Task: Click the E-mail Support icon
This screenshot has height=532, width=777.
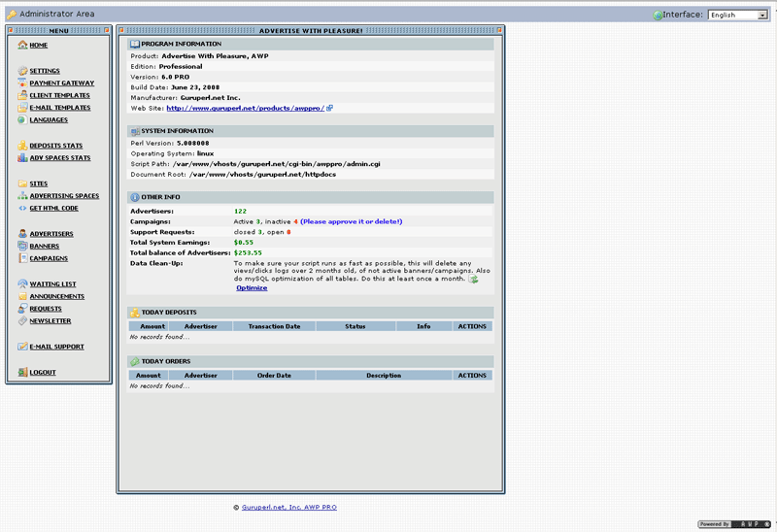Action: pos(22,347)
